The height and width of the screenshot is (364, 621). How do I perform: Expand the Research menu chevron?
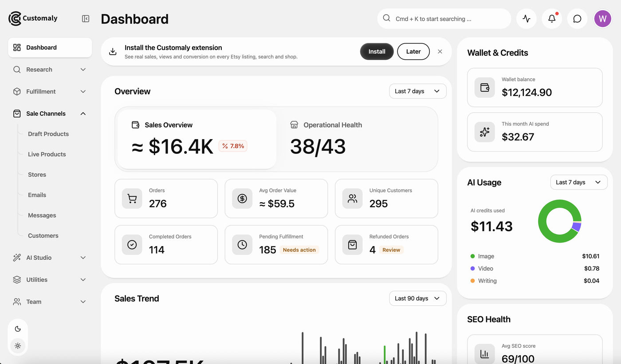coord(83,70)
